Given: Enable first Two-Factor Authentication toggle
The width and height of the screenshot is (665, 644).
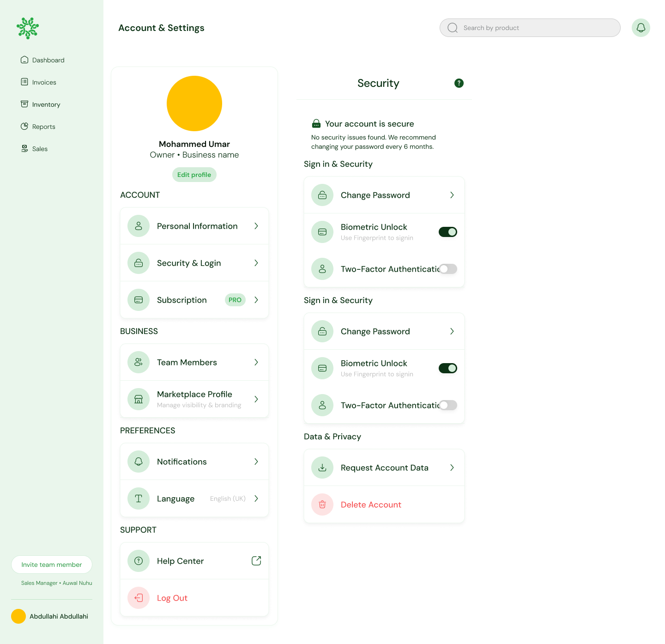Looking at the screenshot, I should pyautogui.click(x=448, y=269).
